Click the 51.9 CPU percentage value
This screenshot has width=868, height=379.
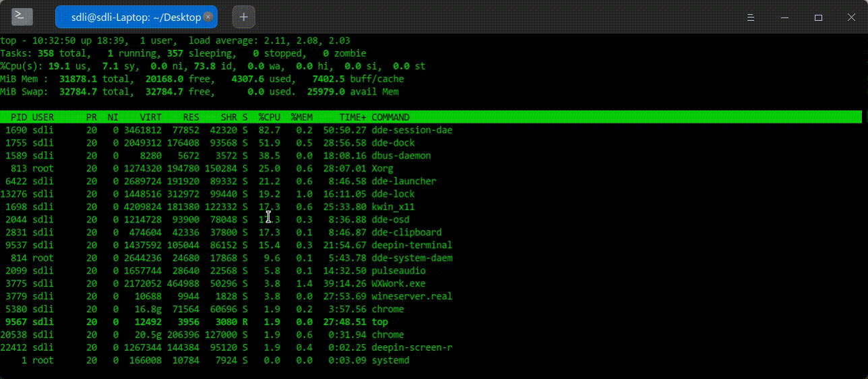coord(270,143)
